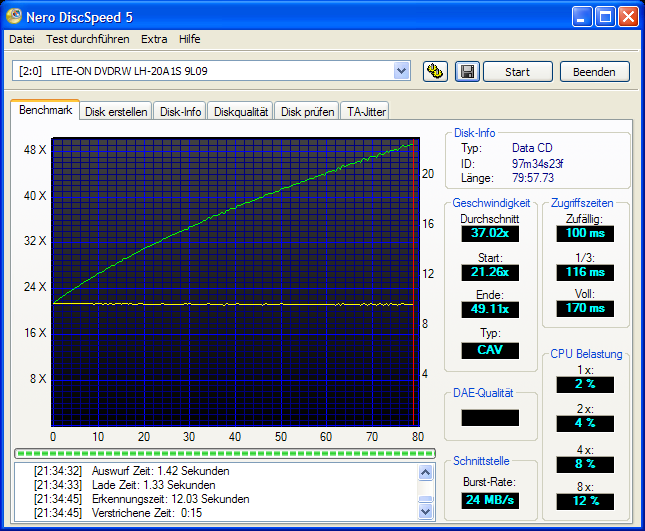Click the Data CD type text

coord(532,148)
